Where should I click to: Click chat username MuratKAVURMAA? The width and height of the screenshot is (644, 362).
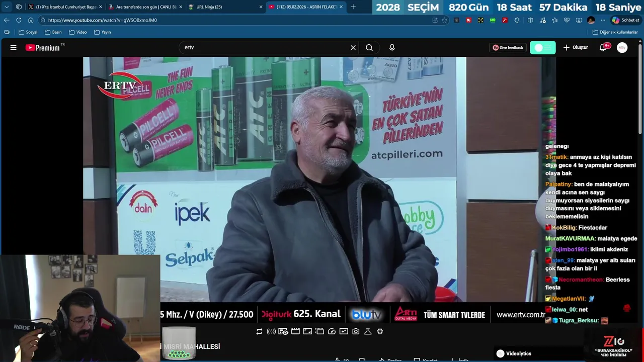[x=571, y=239]
